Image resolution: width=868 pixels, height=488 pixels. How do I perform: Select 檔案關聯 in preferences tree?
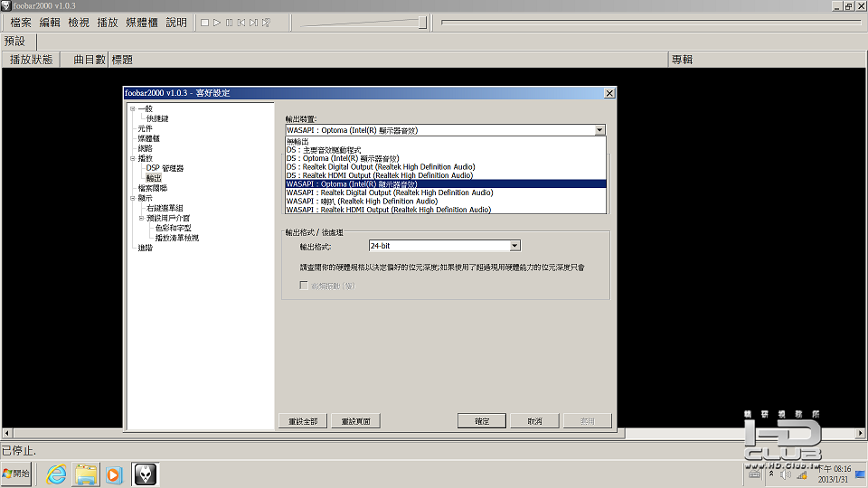(x=152, y=188)
